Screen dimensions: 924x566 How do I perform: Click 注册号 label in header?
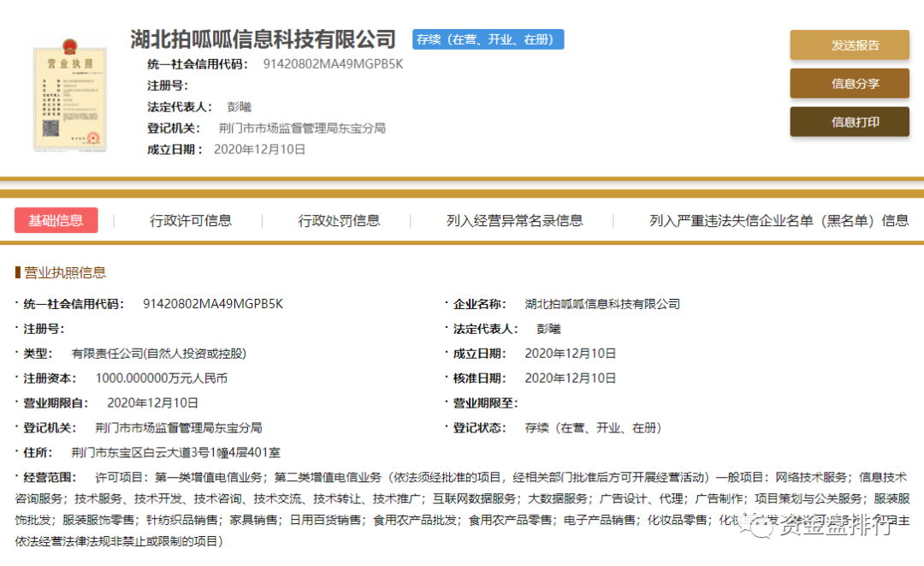pyautogui.click(x=168, y=86)
